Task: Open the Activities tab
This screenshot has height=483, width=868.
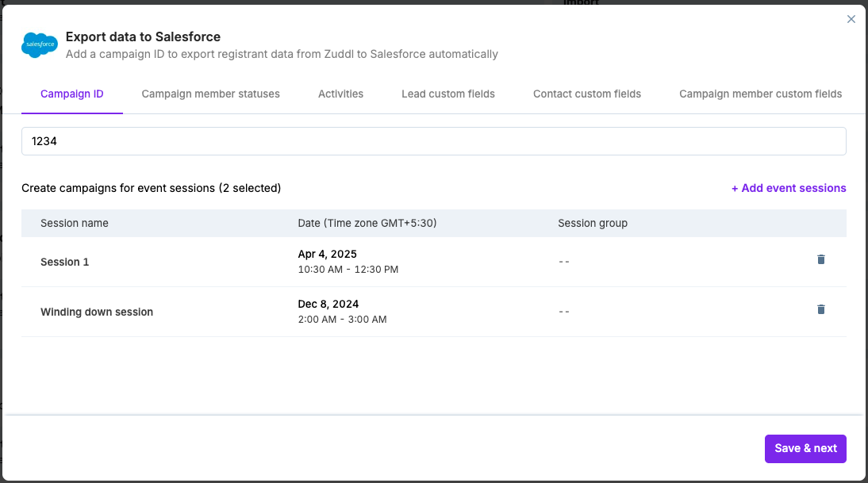Action: tap(340, 94)
